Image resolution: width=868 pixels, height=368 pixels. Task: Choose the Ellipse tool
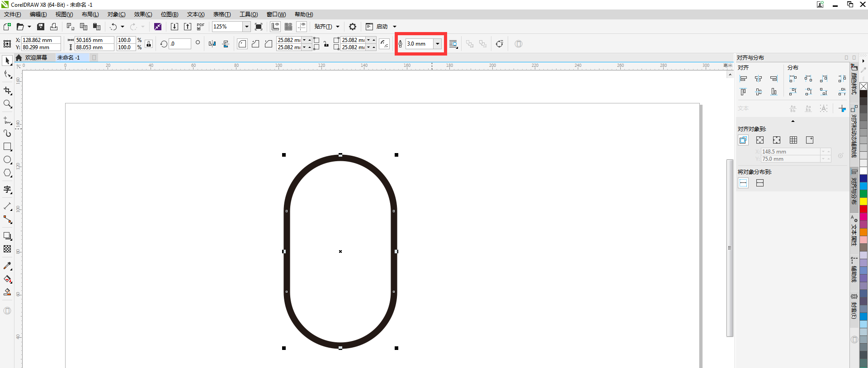tap(7, 160)
